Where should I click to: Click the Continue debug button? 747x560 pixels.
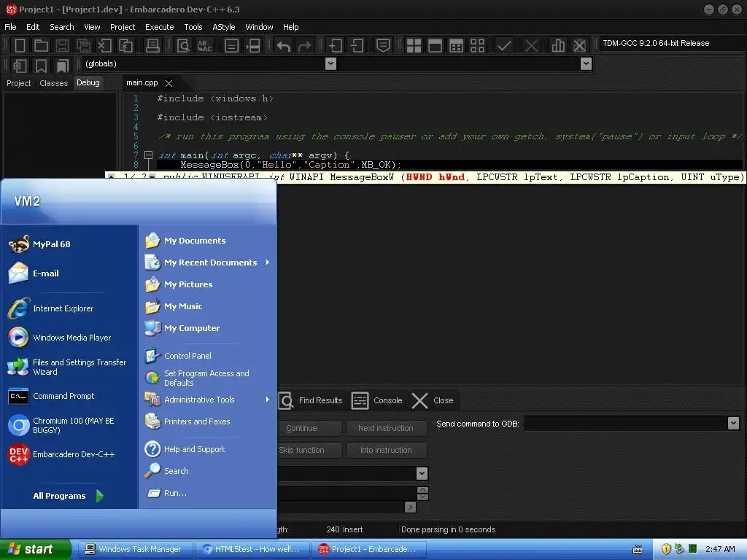point(309,428)
